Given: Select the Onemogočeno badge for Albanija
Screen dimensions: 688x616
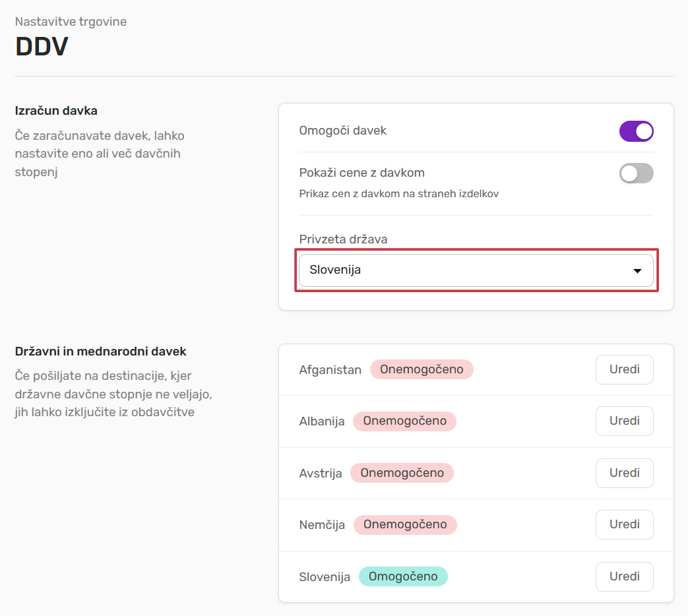Looking at the screenshot, I should [404, 421].
